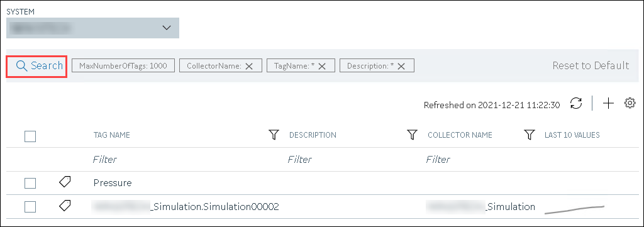The image size is (644, 227).
Task: Open the Collector Name column filter funnel
Action: (x=530, y=135)
